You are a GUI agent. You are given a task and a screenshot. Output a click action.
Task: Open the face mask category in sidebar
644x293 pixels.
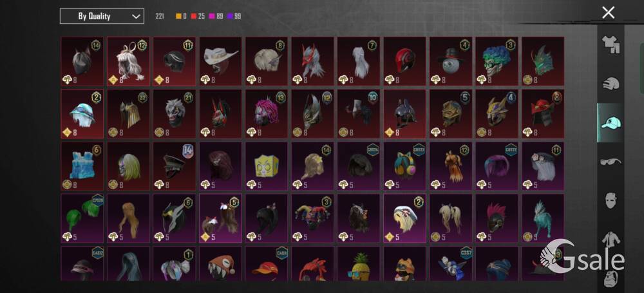click(x=611, y=201)
